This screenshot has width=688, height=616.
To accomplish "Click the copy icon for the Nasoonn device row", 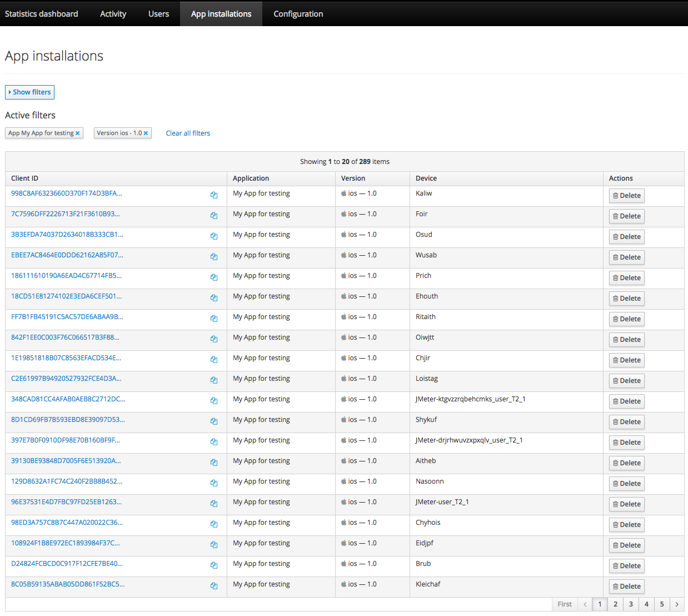I will 214,483.
